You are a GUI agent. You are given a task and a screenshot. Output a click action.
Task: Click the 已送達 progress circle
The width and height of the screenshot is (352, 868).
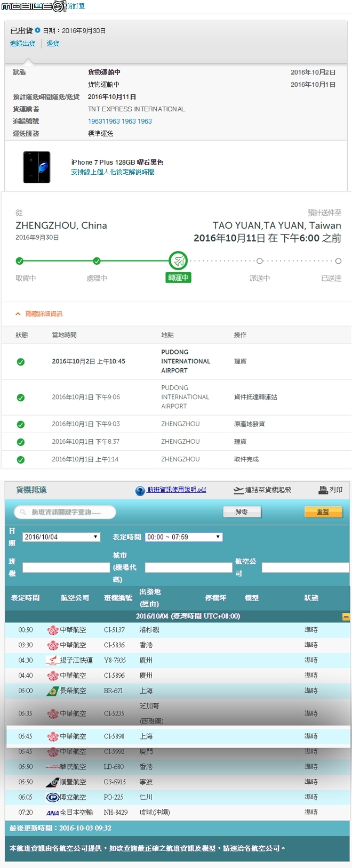(338, 261)
